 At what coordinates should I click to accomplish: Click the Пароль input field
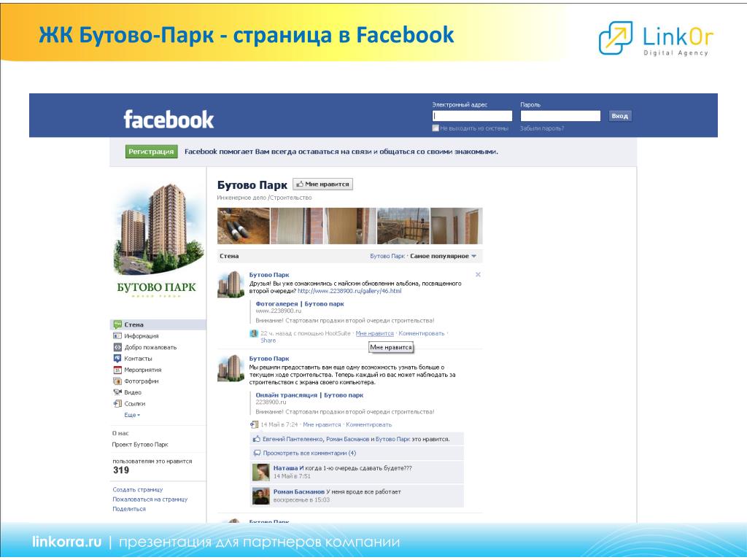click(560, 116)
